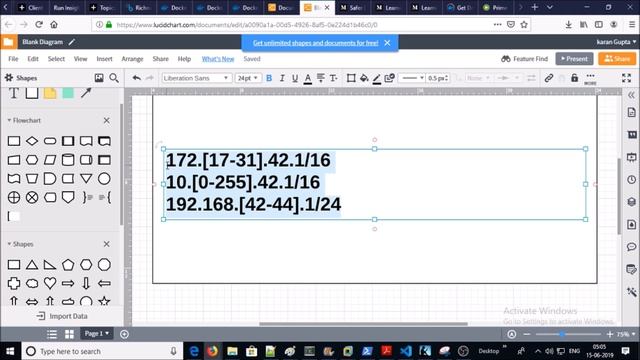Open the Edit menu

(33, 59)
